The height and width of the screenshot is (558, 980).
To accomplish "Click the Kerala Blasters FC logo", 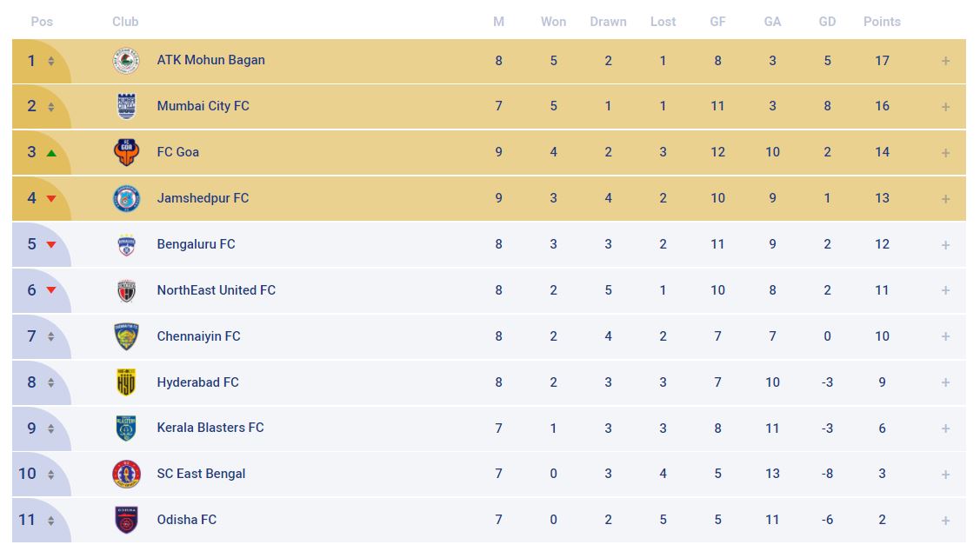I will click(127, 428).
